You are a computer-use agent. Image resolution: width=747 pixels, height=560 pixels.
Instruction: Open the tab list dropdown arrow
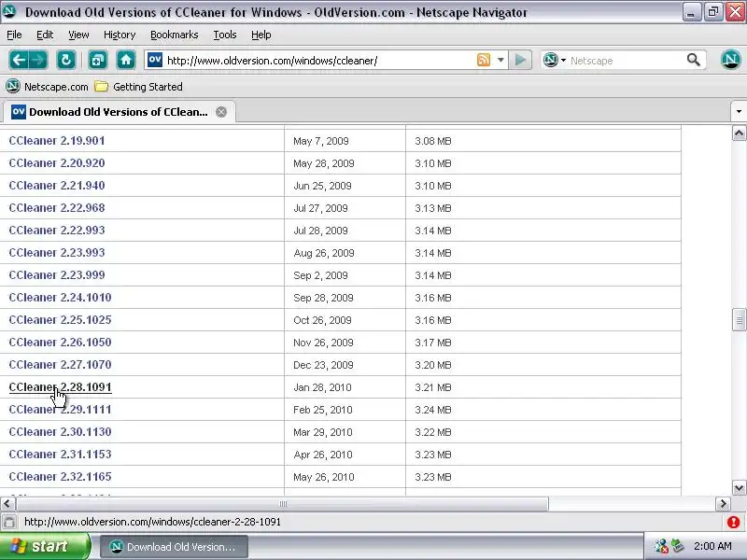739,112
